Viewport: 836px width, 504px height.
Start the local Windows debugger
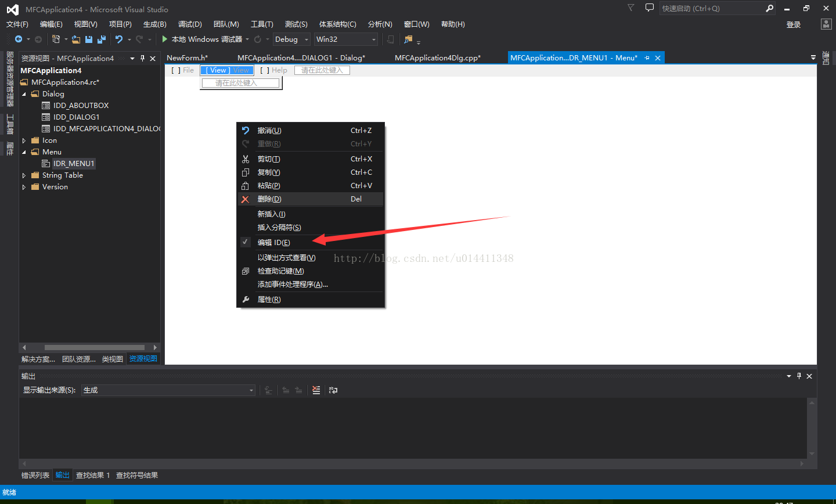pos(201,39)
